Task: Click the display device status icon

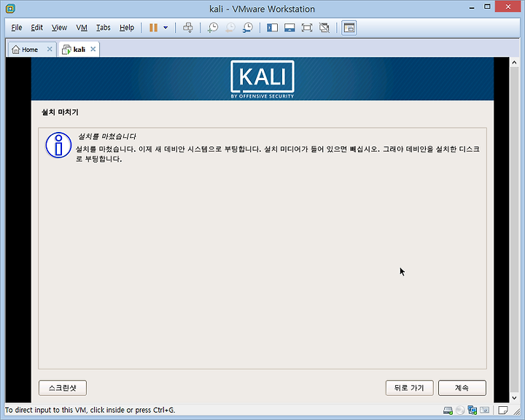Action: [484, 410]
